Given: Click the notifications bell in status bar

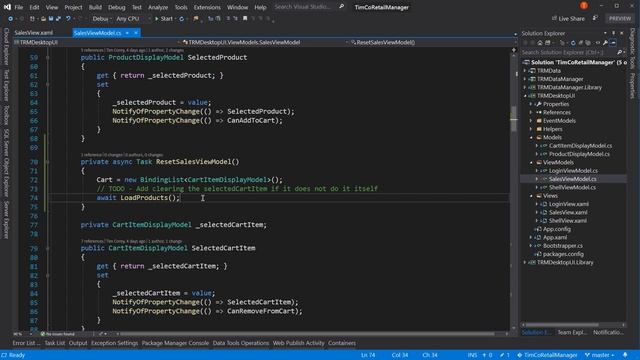Looking at the screenshot, I should (625, 355).
